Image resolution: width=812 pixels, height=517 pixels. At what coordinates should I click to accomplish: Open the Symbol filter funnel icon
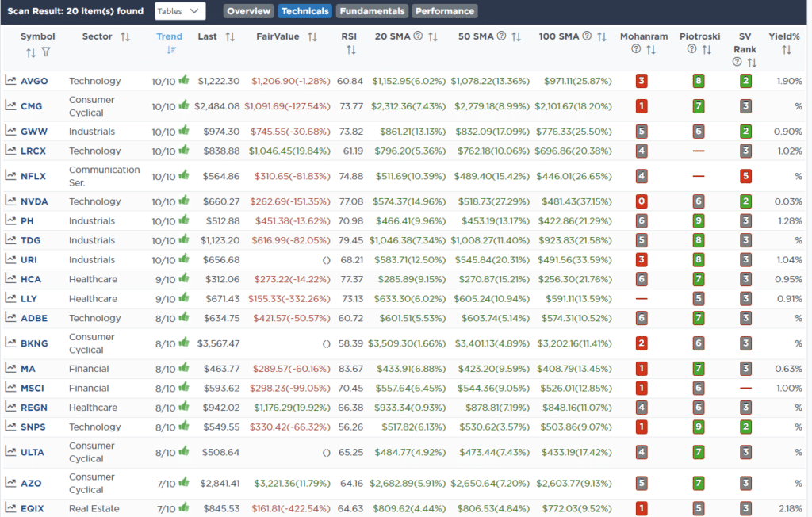(45, 52)
